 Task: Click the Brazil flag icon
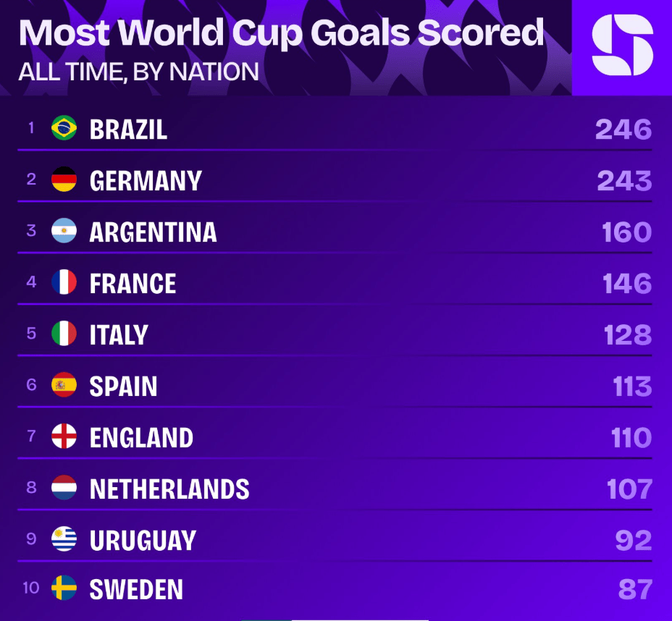[64, 128]
